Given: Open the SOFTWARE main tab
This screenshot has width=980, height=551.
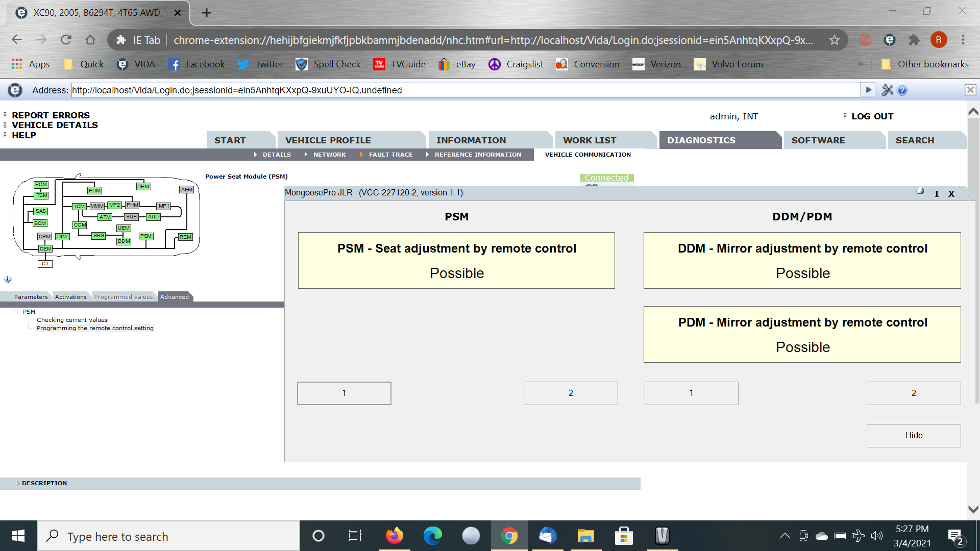Looking at the screenshot, I should coord(818,140).
